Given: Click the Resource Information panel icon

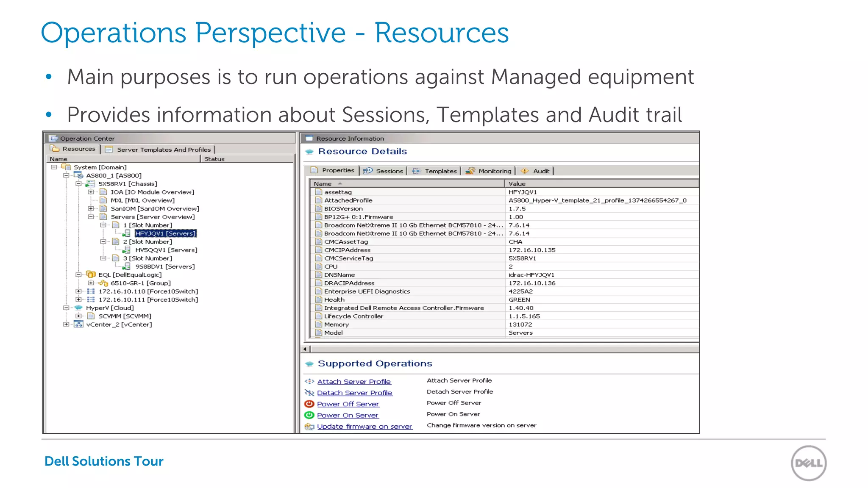Looking at the screenshot, I should [309, 138].
